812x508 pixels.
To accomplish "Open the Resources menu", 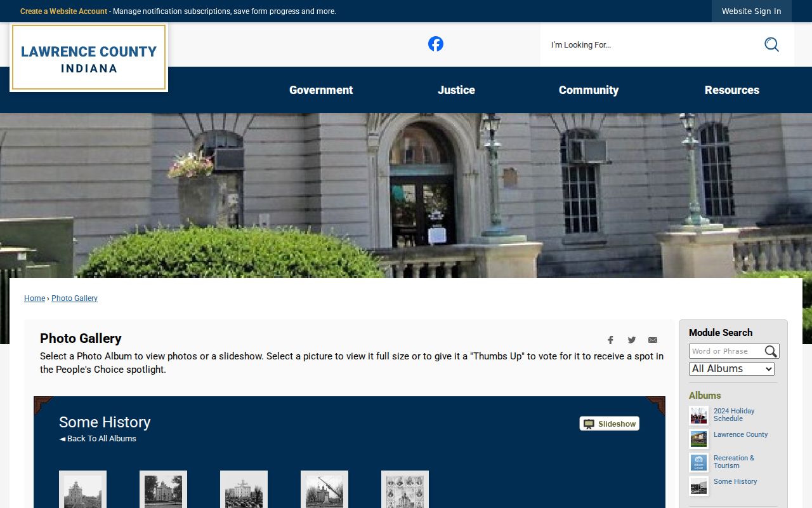I will click(732, 90).
